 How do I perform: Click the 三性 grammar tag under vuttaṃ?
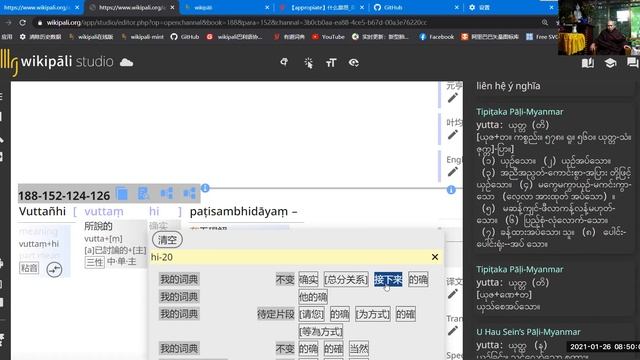pos(95,262)
